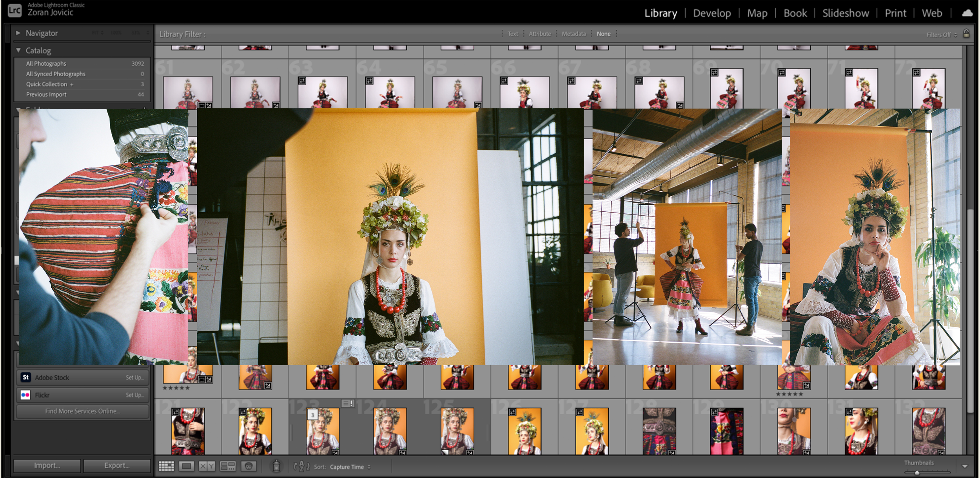Click Find More Services Online
The height and width of the screenshot is (478, 980).
(x=82, y=411)
